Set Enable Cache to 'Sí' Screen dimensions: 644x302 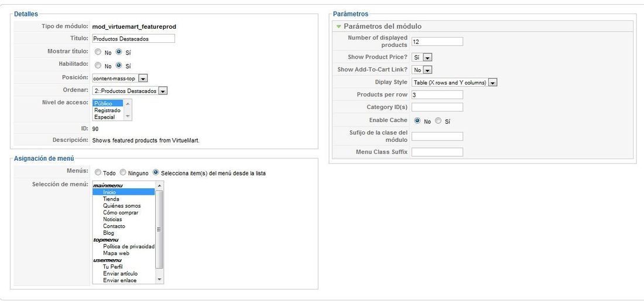coord(439,121)
